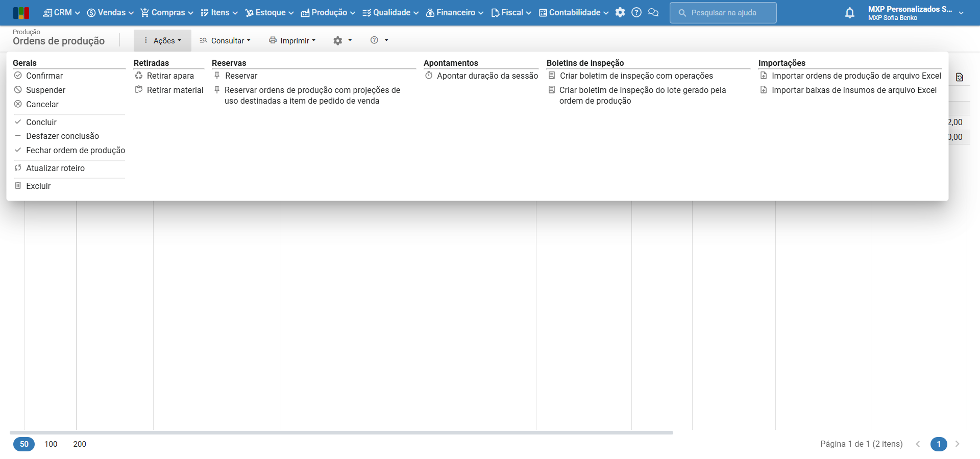This screenshot has height=459, width=980.
Task: Expand the Financeiro menu
Action: click(x=455, y=13)
